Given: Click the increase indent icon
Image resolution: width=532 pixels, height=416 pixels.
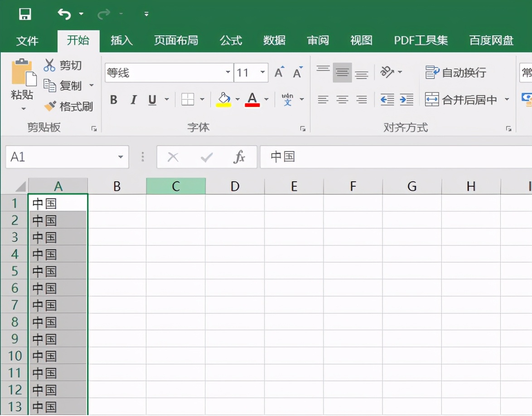Looking at the screenshot, I should click(406, 99).
